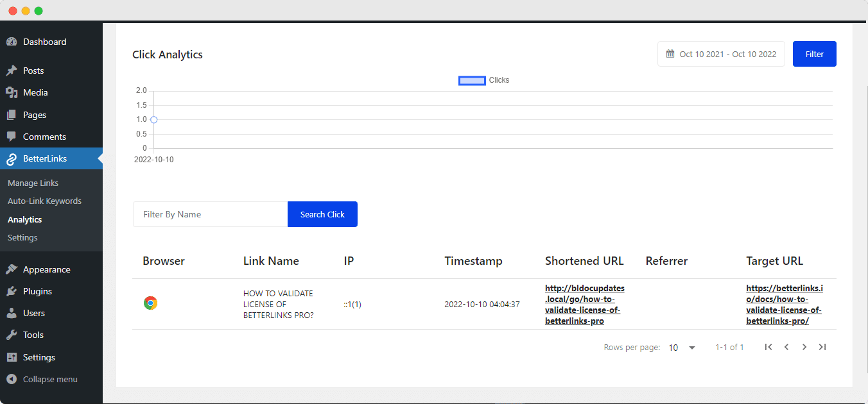Click the Shortened URL column header

click(584, 261)
